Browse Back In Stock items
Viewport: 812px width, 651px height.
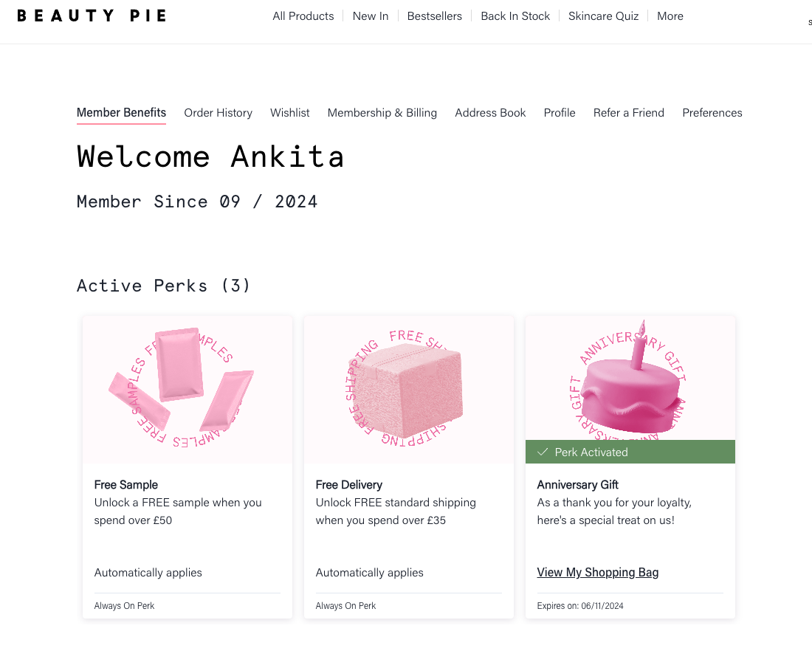(515, 16)
